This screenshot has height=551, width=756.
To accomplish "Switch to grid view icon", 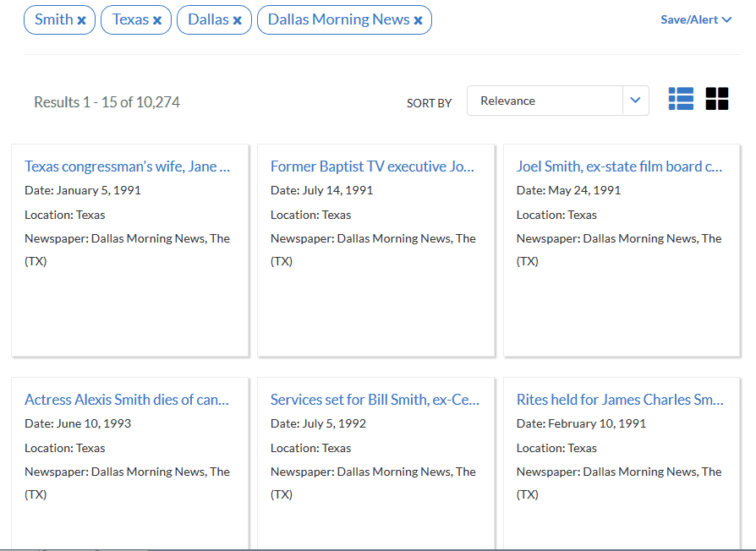I will pos(717,99).
